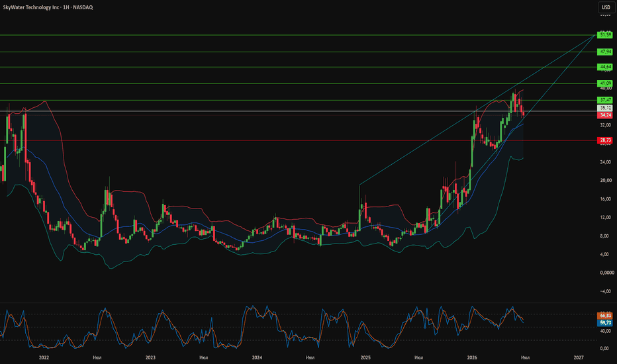
Task: Click the 12,00 price axis value
Action: [605, 217]
